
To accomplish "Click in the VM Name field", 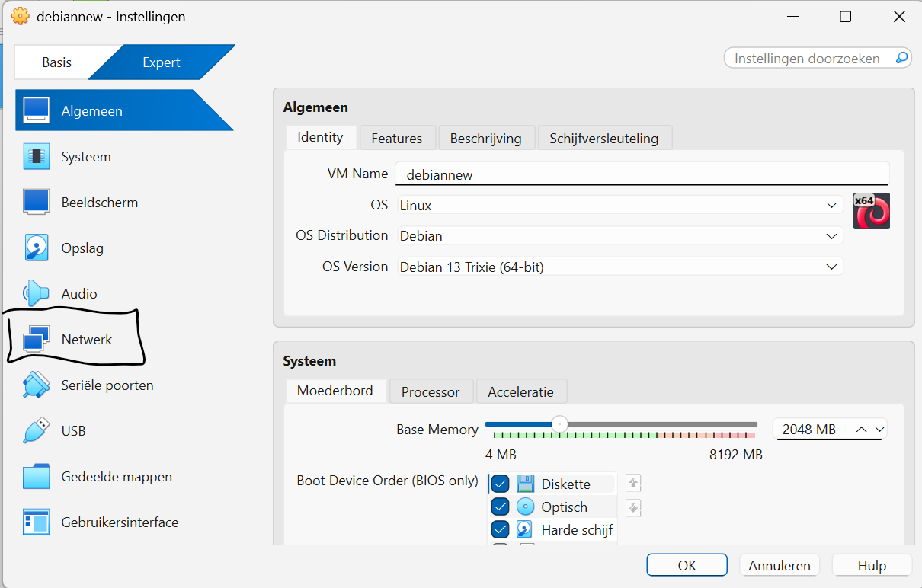I will [642, 174].
